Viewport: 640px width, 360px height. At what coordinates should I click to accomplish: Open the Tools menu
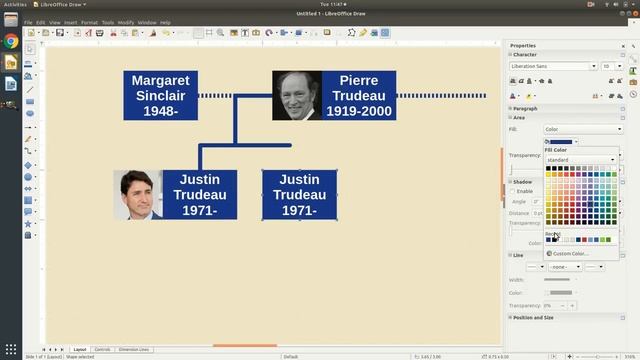coord(108,22)
